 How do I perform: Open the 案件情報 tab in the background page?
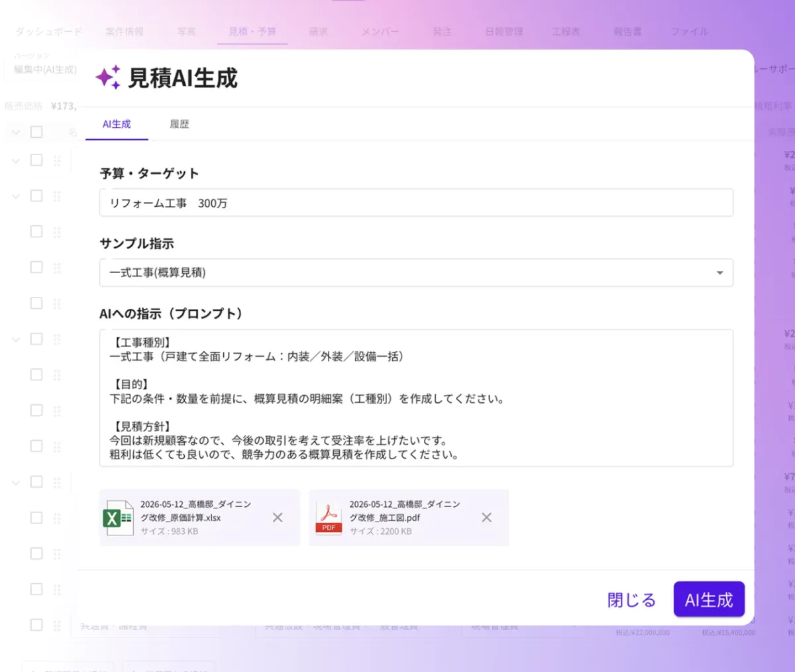click(125, 31)
